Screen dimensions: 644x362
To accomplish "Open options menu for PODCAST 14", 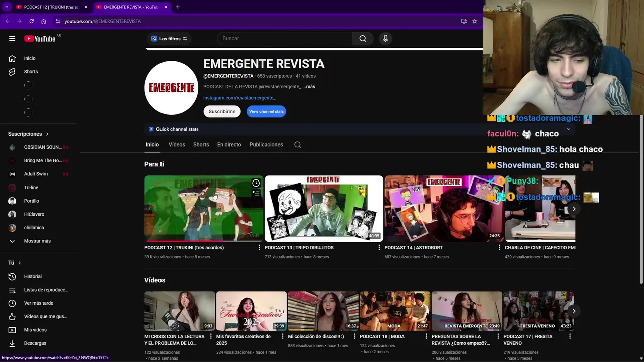I will [x=499, y=248].
